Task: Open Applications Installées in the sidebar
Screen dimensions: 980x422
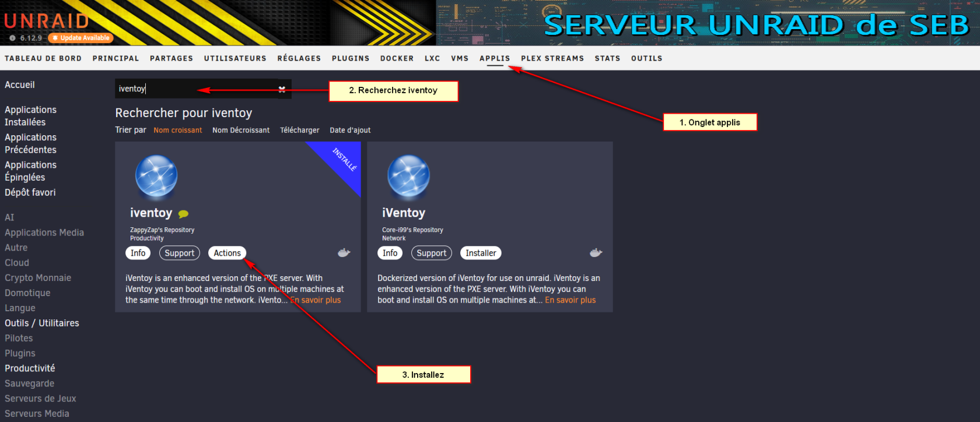Action: (31, 116)
